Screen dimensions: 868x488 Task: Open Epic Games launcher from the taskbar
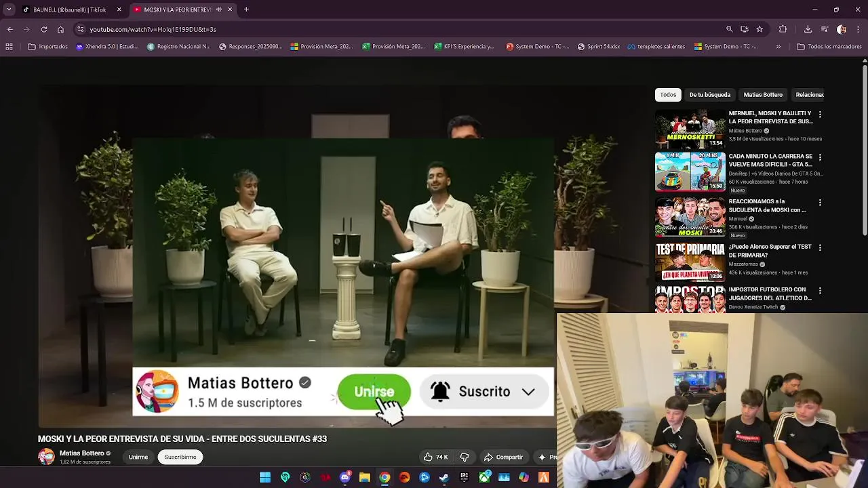[x=465, y=477]
